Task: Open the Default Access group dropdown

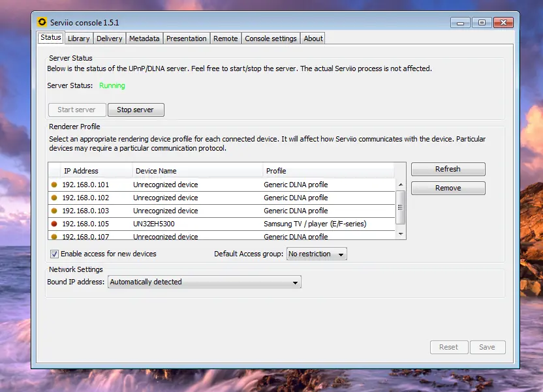Action: 317,254
